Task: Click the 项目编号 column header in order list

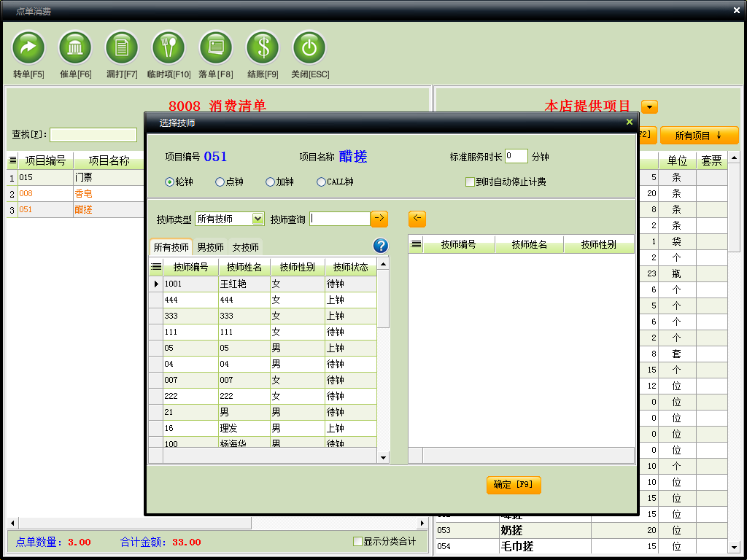Action: tap(45, 160)
